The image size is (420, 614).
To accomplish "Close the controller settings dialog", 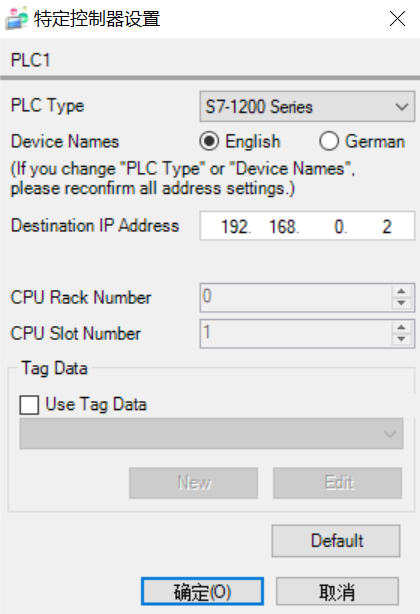I will point(397,18).
